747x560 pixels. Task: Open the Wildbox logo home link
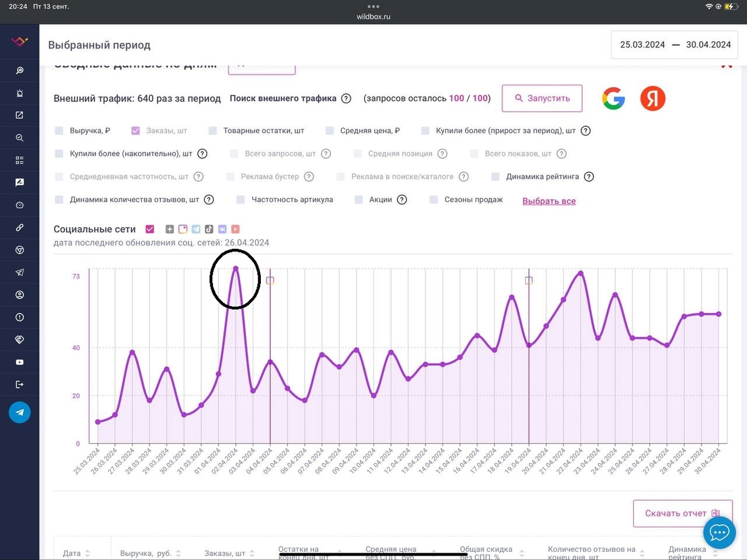(x=19, y=42)
